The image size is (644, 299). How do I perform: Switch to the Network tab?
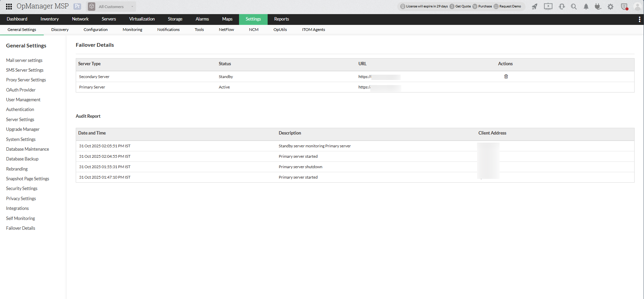pos(80,19)
